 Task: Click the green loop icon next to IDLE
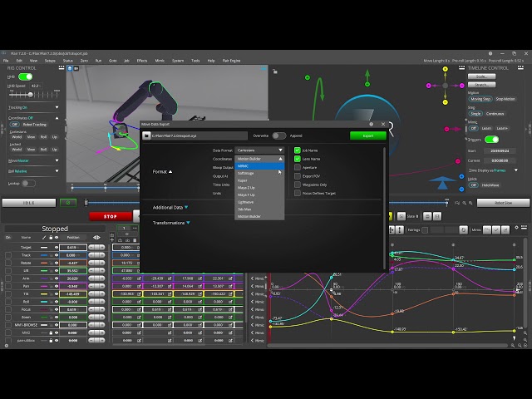pyautogui.click(x=68, y=203)
